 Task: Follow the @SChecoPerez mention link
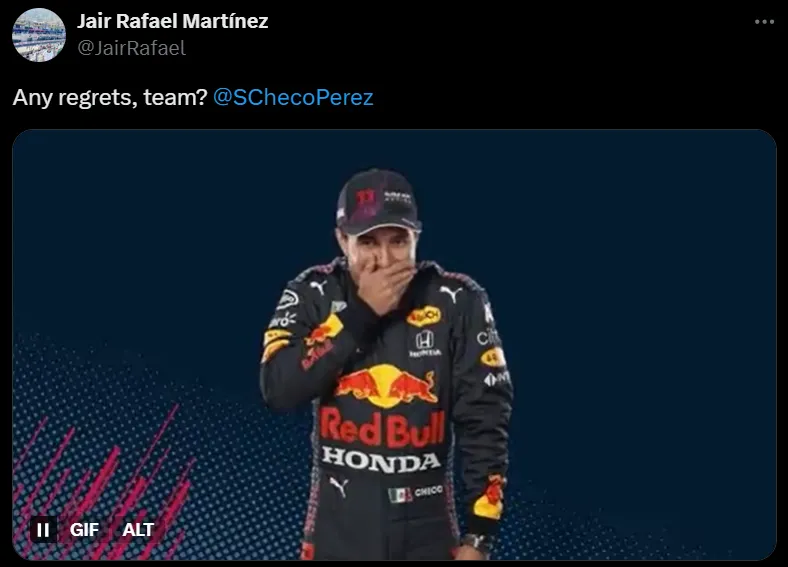pos(293,98)
